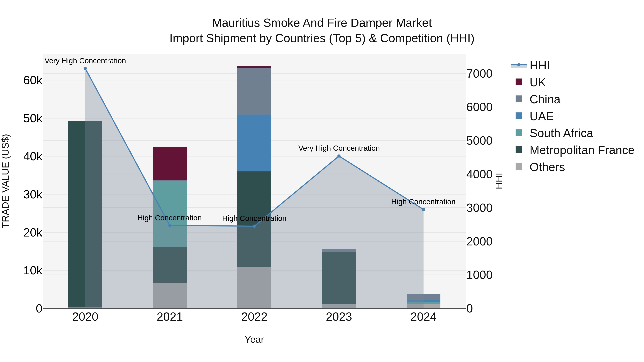
Task: Click the 2021 Others bar segment
Action: pyautogui.click(x=170, y=295)
